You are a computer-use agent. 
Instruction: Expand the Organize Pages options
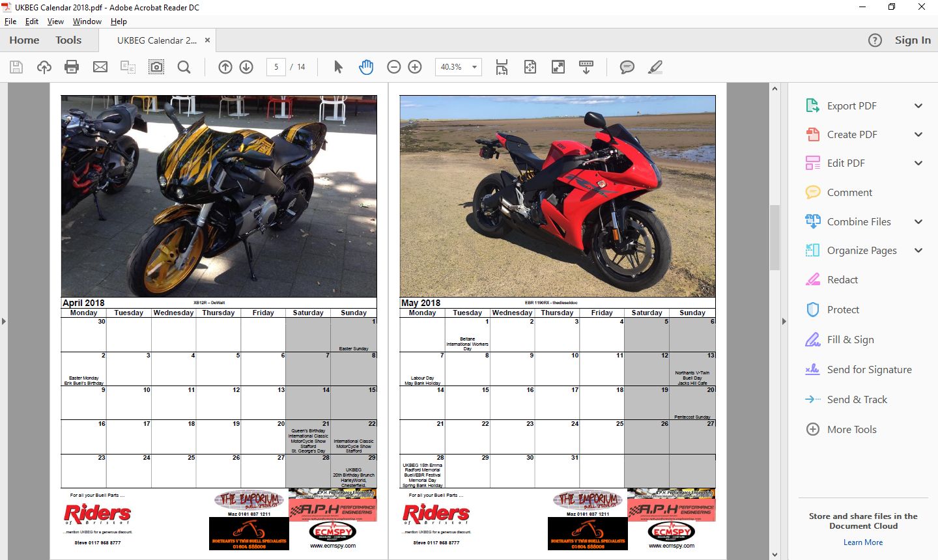tap(918, 251)
